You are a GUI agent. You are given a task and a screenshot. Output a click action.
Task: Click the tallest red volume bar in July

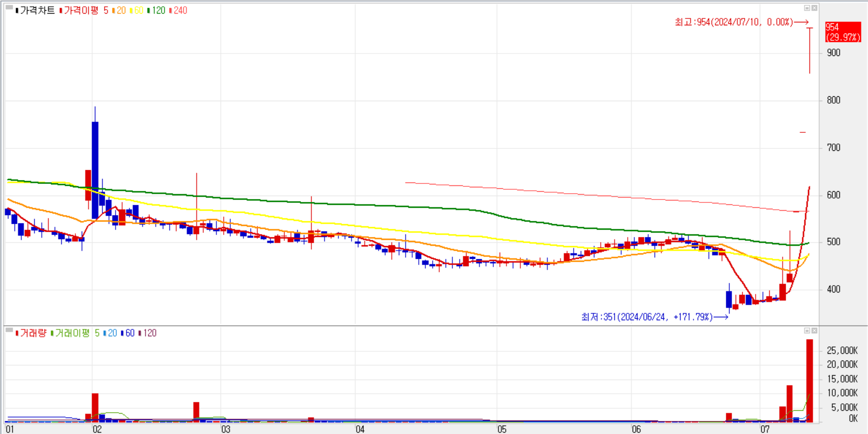point(810,380)
